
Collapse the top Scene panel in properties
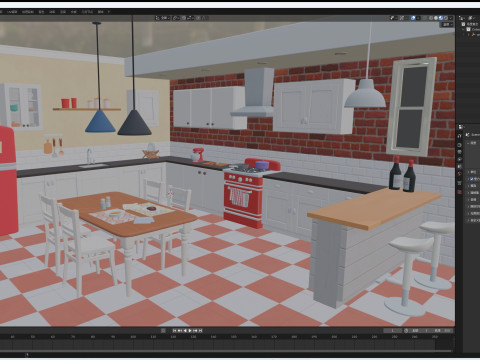coord(468,143)
